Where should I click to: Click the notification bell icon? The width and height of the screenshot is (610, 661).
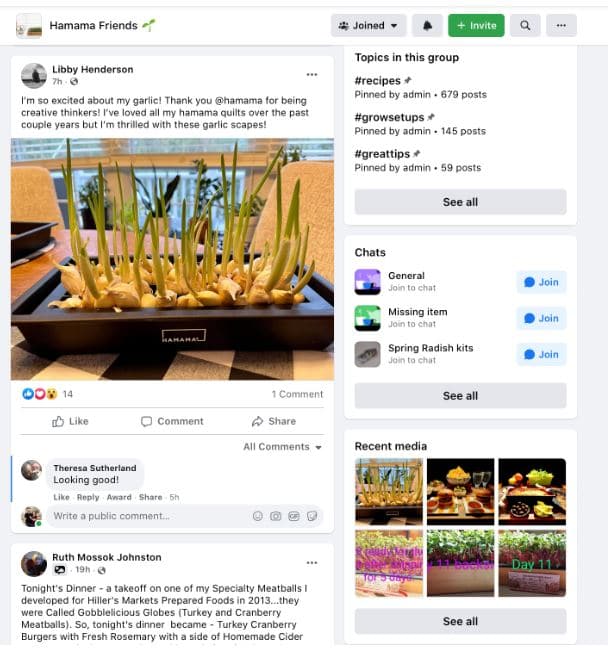tap(427, 26)
